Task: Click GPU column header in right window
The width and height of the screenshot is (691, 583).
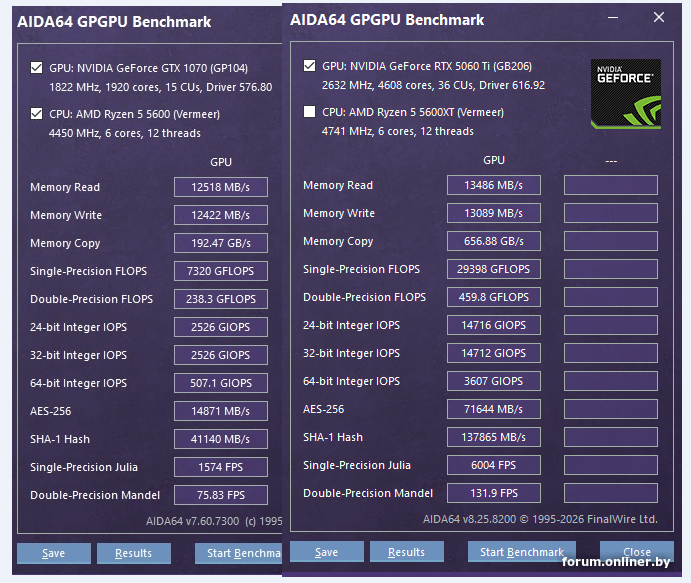Action: (494, 160)
